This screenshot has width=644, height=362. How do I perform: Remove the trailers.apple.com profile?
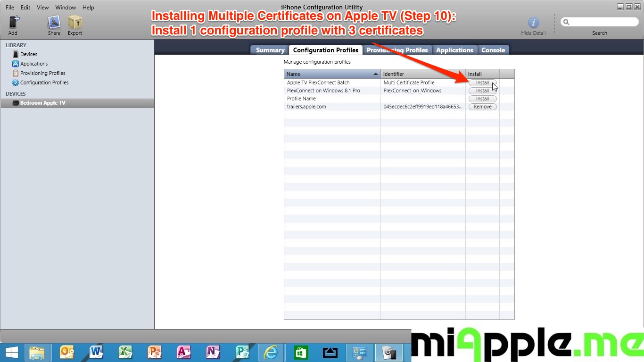pyautogui.click(x=482, y=107)
